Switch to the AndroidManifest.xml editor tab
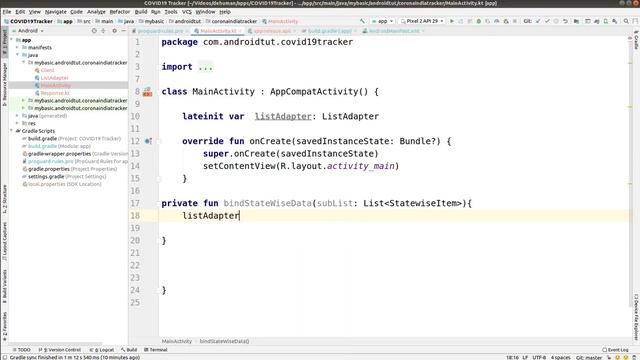This screenshot has width=640, height=360. click(393, 31)
